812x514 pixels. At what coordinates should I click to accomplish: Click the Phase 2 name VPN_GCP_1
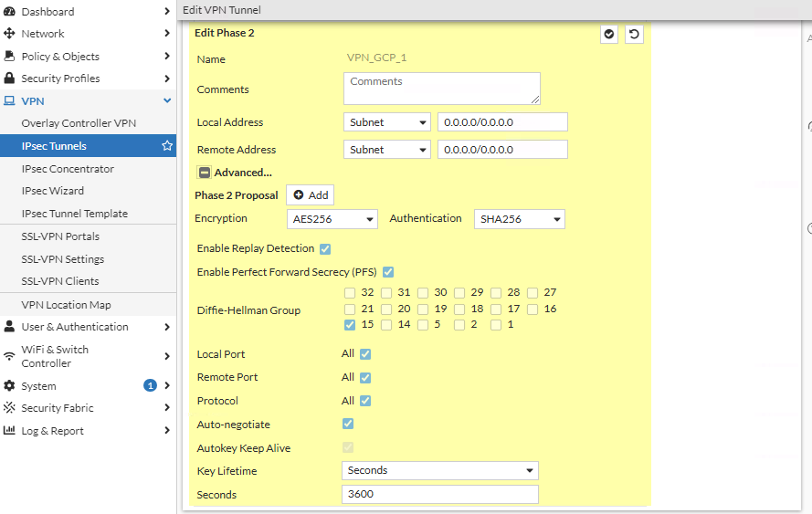pyautogui.click(x=376, y=58)
